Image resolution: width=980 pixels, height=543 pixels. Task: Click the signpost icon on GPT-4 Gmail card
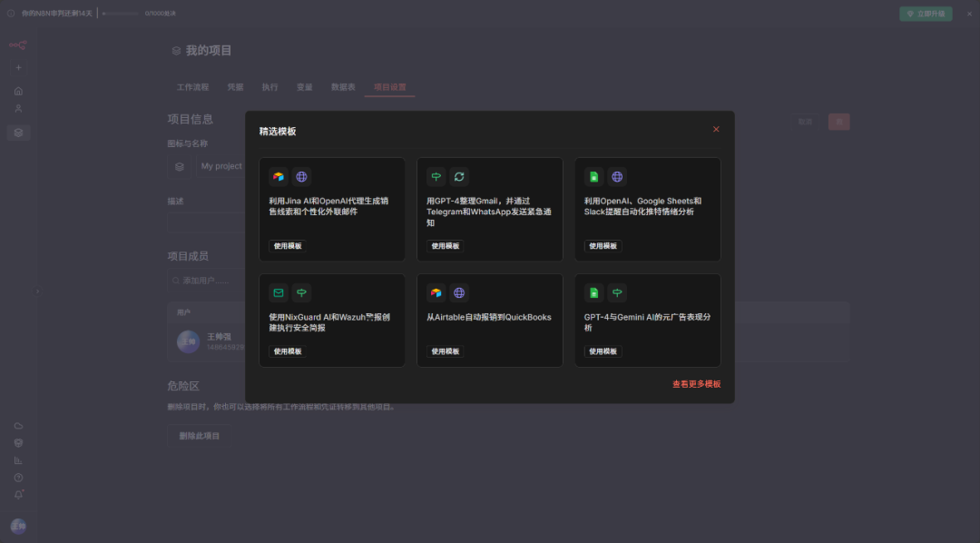tap(436, 177)
